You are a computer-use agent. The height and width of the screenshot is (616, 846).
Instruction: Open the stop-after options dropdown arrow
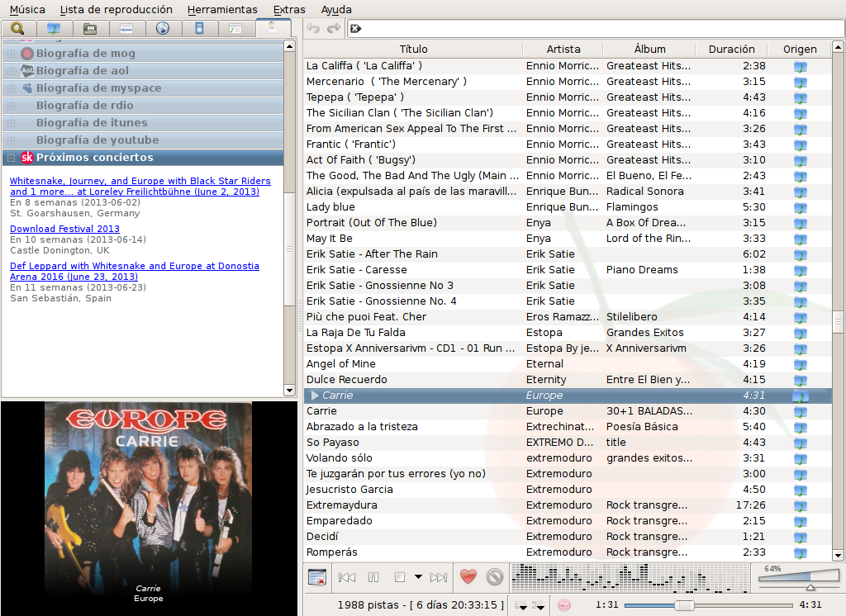point(418,576)
